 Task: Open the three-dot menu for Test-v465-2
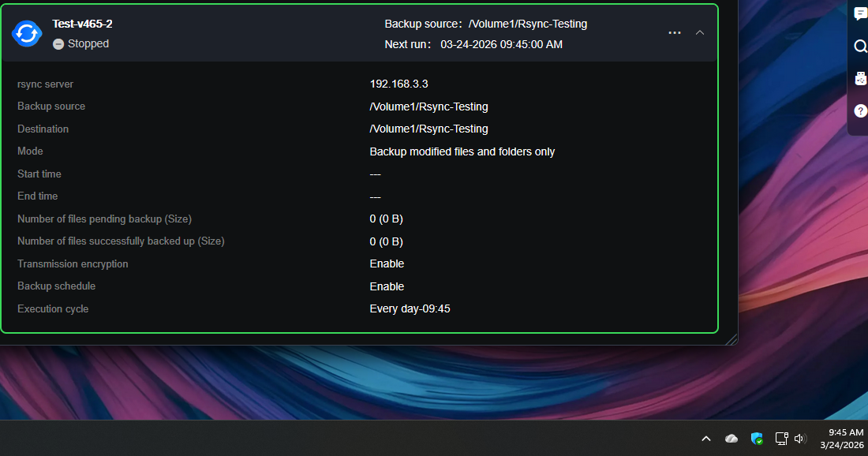tap(674, 32)
